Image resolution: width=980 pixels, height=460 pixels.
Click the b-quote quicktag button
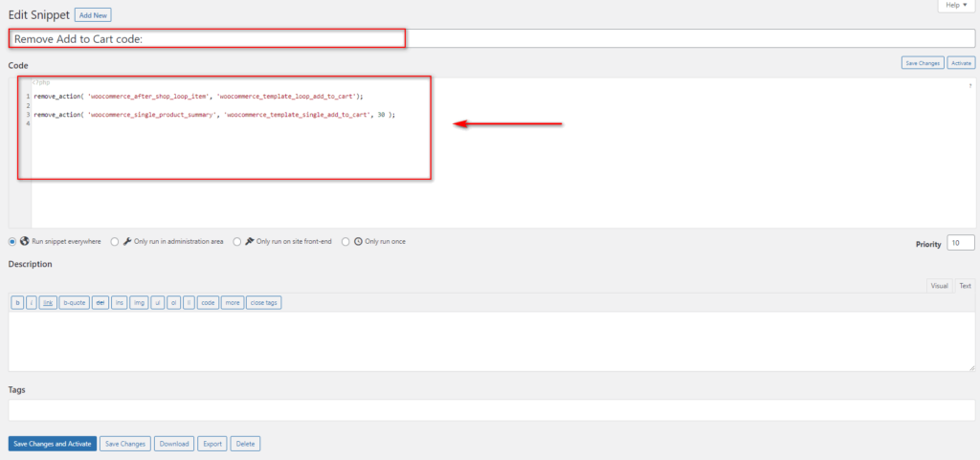(74, 303)
